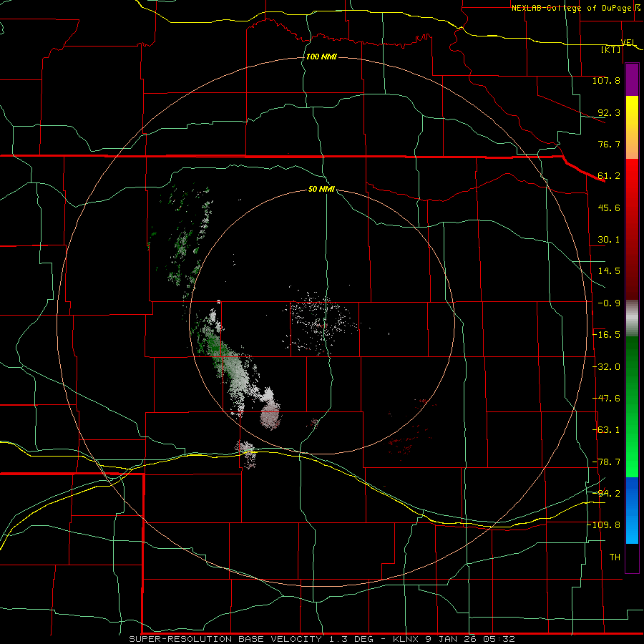The image size is (644, 644).
Task: Click the 100 NMI range ring label
Action: pyautogui.click(x=321, y=57)
